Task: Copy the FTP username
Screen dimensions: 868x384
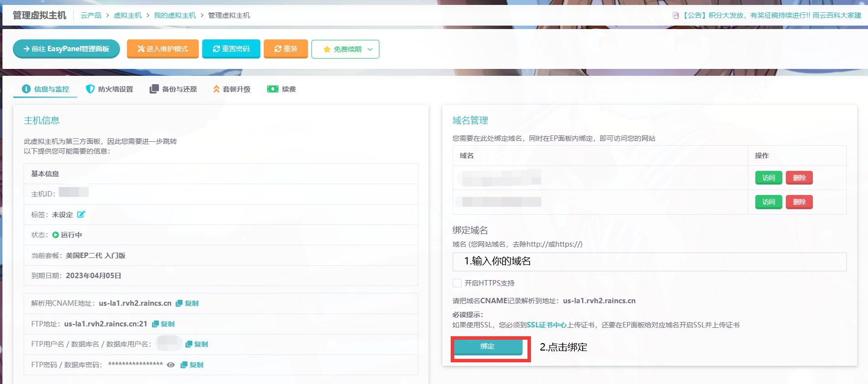Action: click(x=197, y=344)
